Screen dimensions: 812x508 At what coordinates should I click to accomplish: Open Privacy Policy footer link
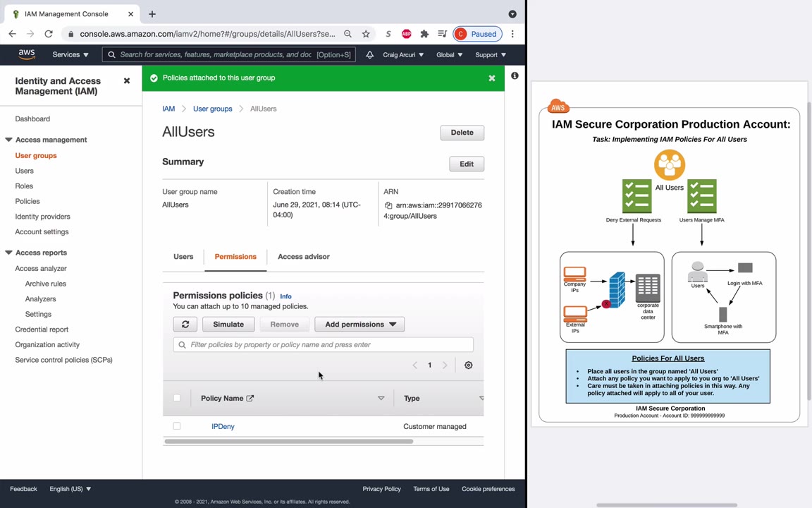[381, 489]
